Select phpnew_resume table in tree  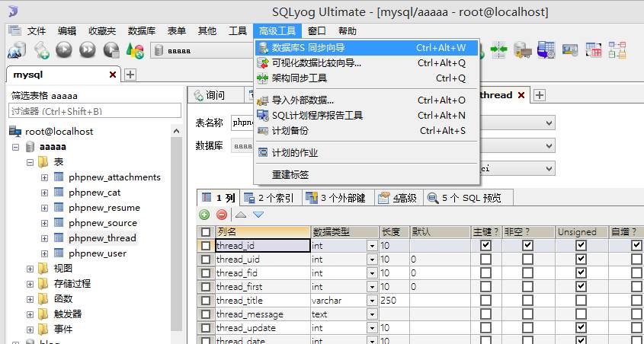[x=104, y=208]
